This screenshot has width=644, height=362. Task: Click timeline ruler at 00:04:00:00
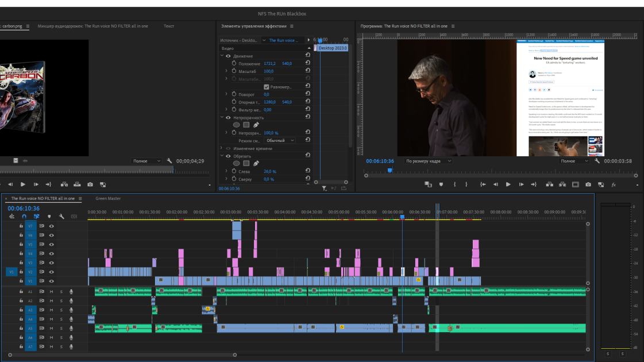(x=284, y=213)
